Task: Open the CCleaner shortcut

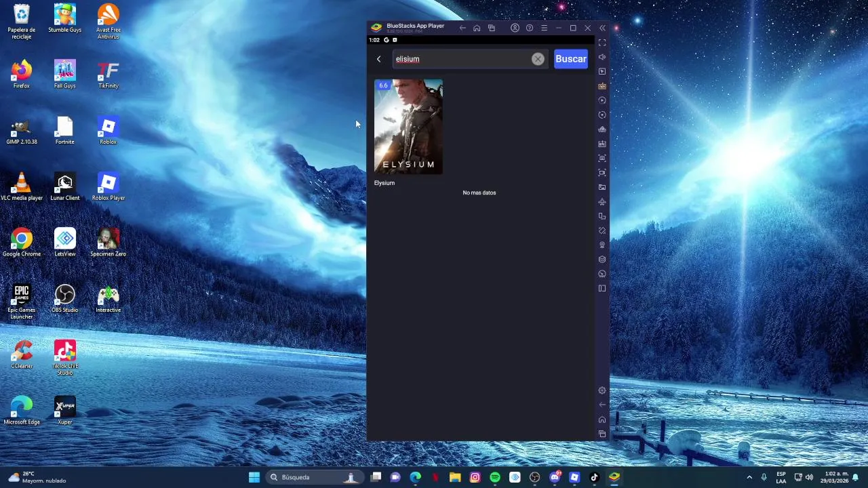Action: pyautogui.click(x=22, y=355)
